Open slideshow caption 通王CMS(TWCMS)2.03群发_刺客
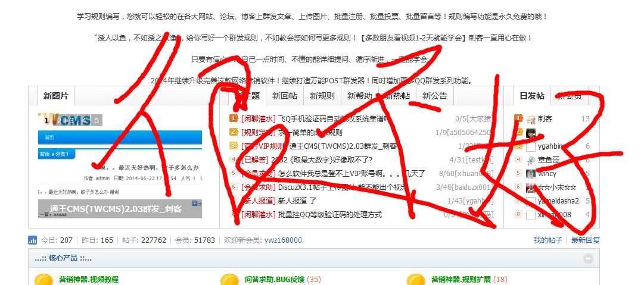This screenshot has width=644, height=285. (x=116, y=209)
